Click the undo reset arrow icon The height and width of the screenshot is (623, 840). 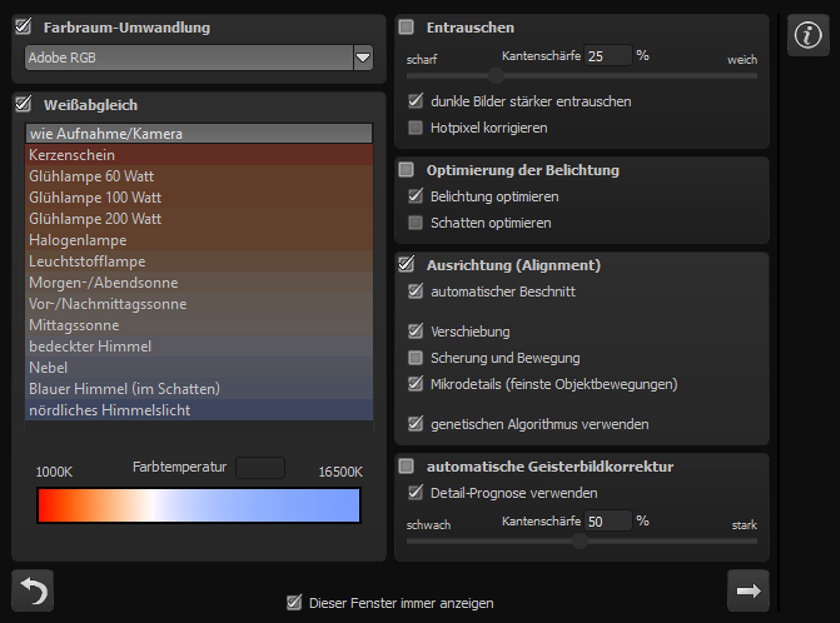[x=33, y=590]
